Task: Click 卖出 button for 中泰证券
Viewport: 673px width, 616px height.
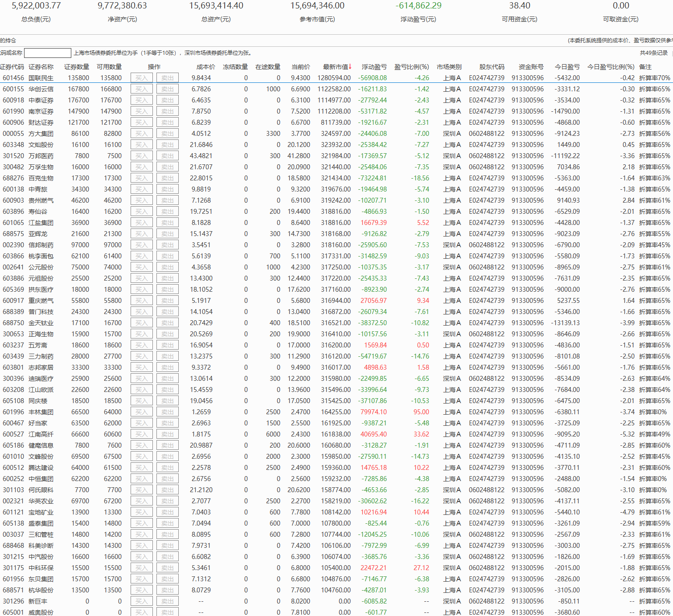Action: click(x=168, y=100)
